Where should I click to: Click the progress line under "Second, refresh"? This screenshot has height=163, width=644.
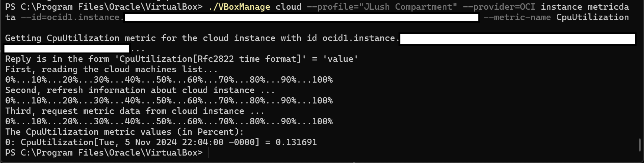click(169, 100)
